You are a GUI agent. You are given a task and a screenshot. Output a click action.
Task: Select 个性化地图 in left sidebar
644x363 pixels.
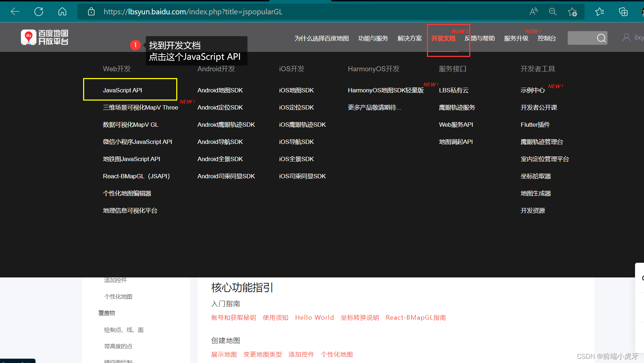[x=118, y=296]
